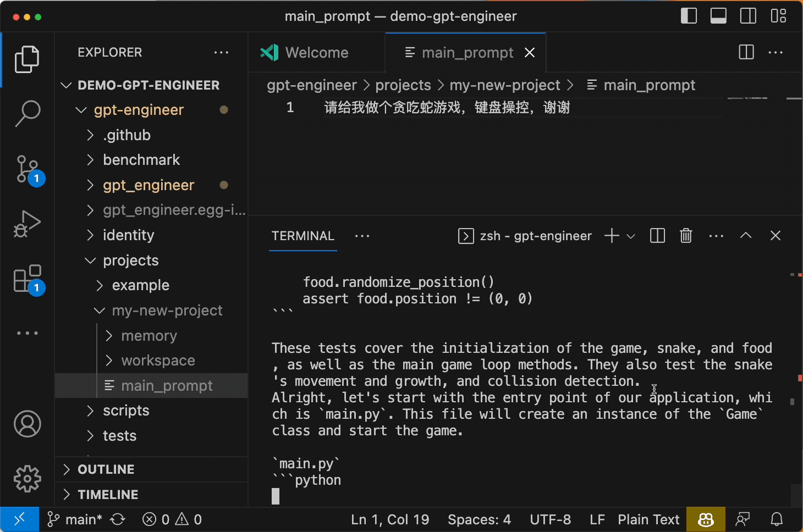Open the Manage gear icon
Viewport: 803px width, 532px height.
[27, 479]
